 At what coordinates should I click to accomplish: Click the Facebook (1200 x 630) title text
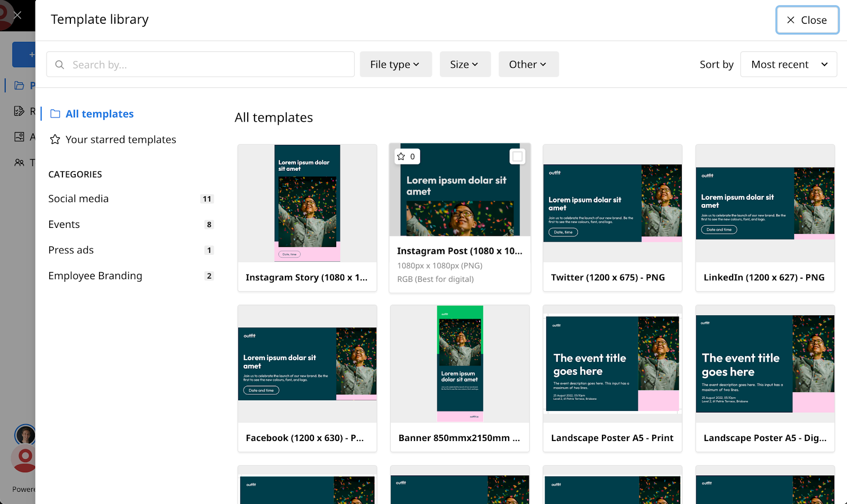304,438
